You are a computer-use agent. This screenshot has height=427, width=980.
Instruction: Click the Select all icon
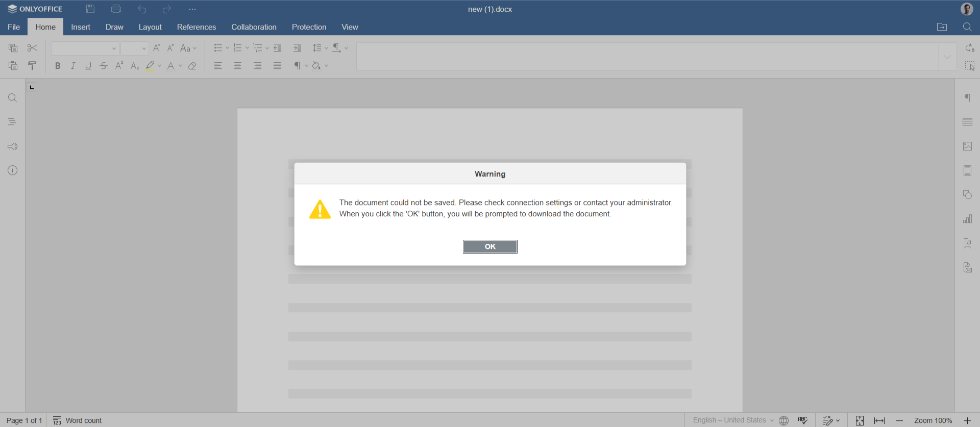pos(970,66)
